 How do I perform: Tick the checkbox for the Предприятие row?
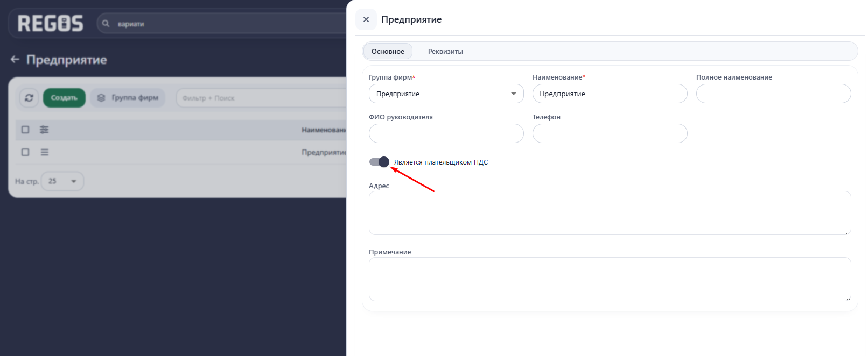tap(25, 152)
